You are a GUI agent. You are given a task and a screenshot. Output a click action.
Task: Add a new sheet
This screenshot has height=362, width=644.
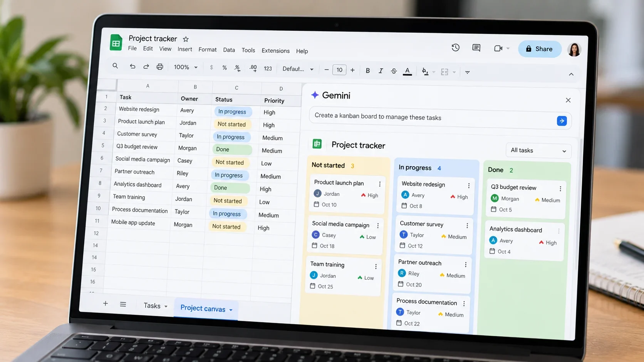pyautogui.click(x=106, y=304)
